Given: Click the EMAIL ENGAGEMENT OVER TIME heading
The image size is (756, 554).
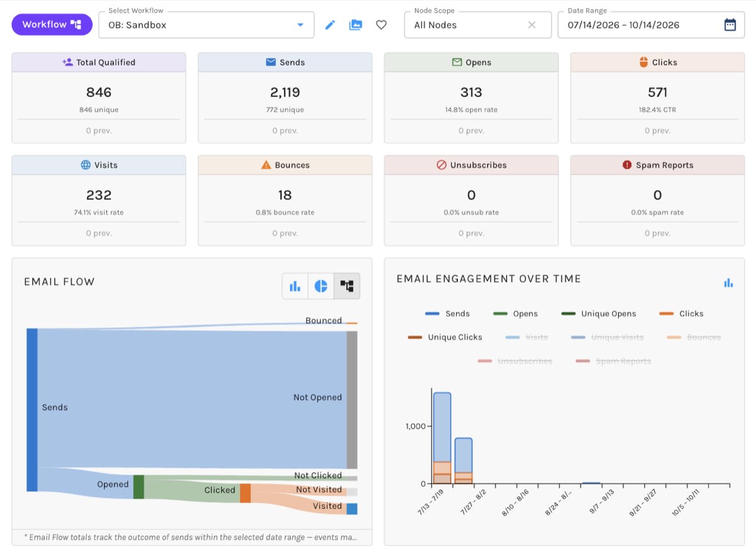Looking at the screenshot, I should (489, 279).
